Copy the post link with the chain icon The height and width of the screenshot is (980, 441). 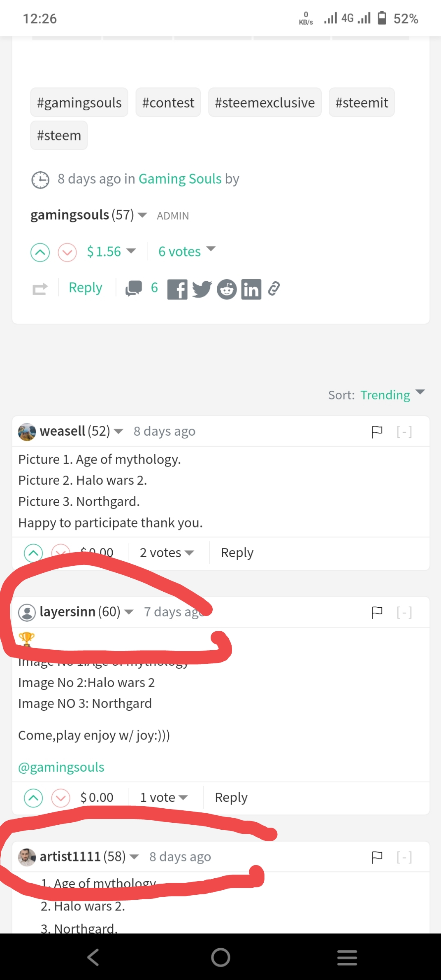tap(274, 289)
